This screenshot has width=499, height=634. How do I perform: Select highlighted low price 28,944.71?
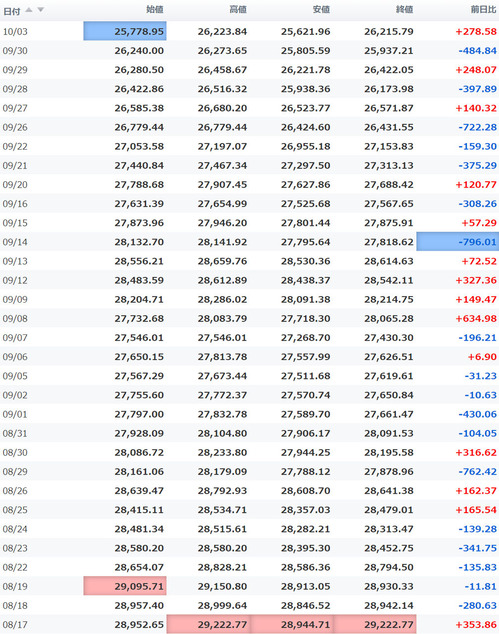click(292, 624)
